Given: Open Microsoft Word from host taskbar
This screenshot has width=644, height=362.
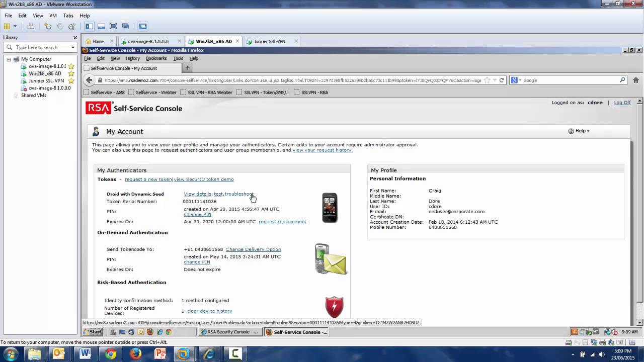Looking at the screenshot, I should pos(85,354).
